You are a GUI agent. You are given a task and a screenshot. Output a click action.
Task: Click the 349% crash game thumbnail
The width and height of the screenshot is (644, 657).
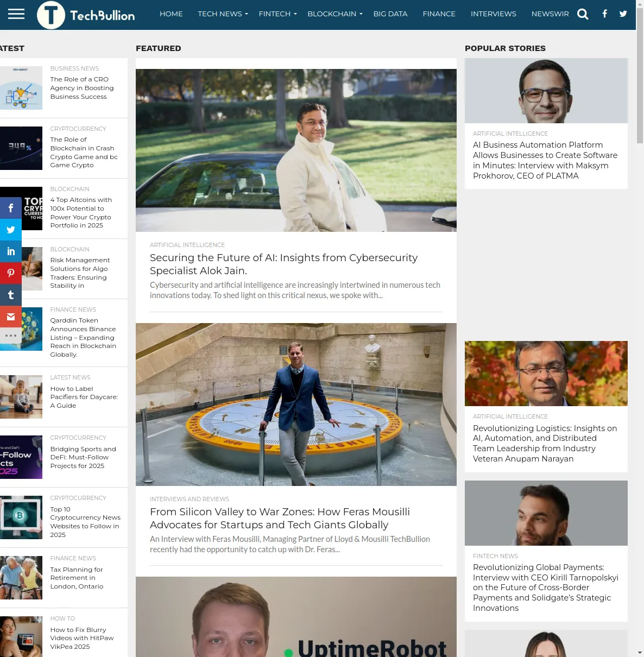point(21,148)
